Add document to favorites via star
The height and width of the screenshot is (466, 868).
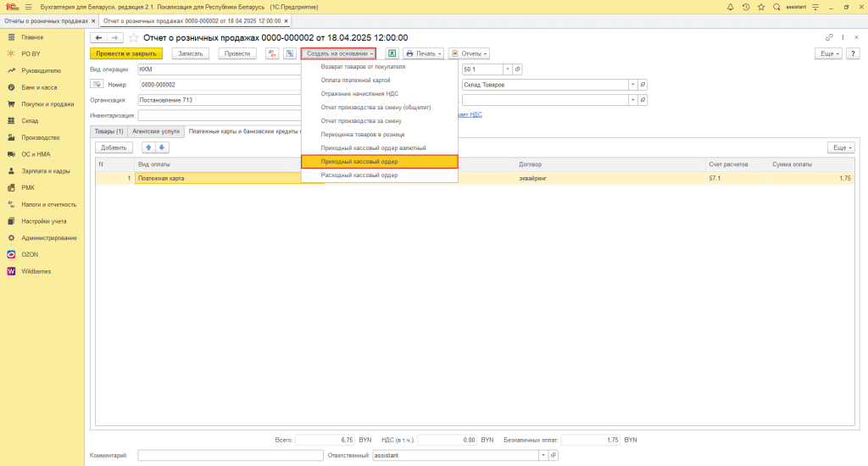tap(133, 37)
